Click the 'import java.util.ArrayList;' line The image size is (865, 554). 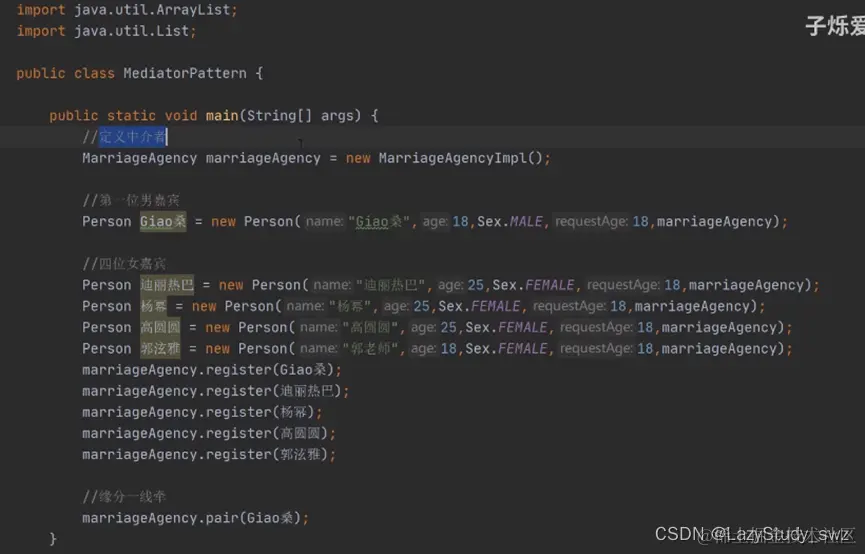coord(127,10)
